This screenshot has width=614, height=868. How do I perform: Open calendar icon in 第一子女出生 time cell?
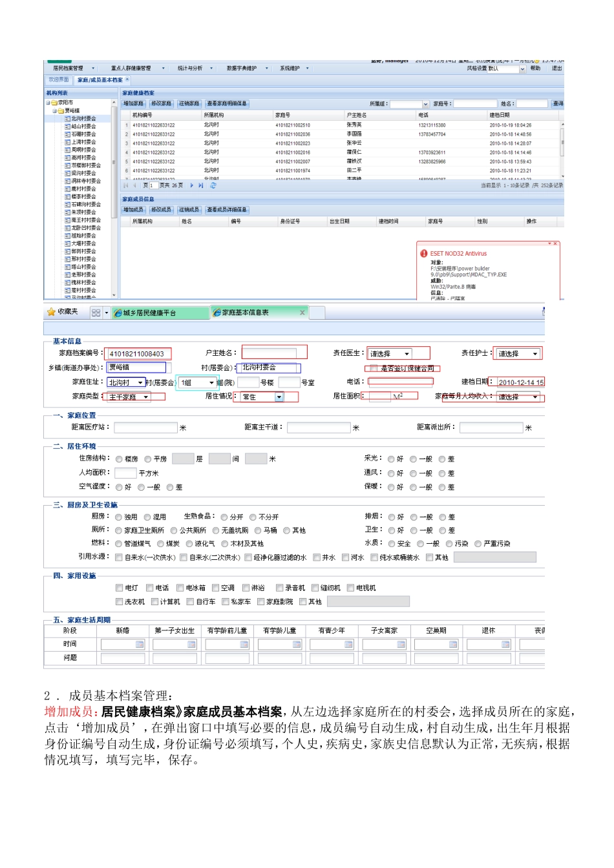(191, 644)
